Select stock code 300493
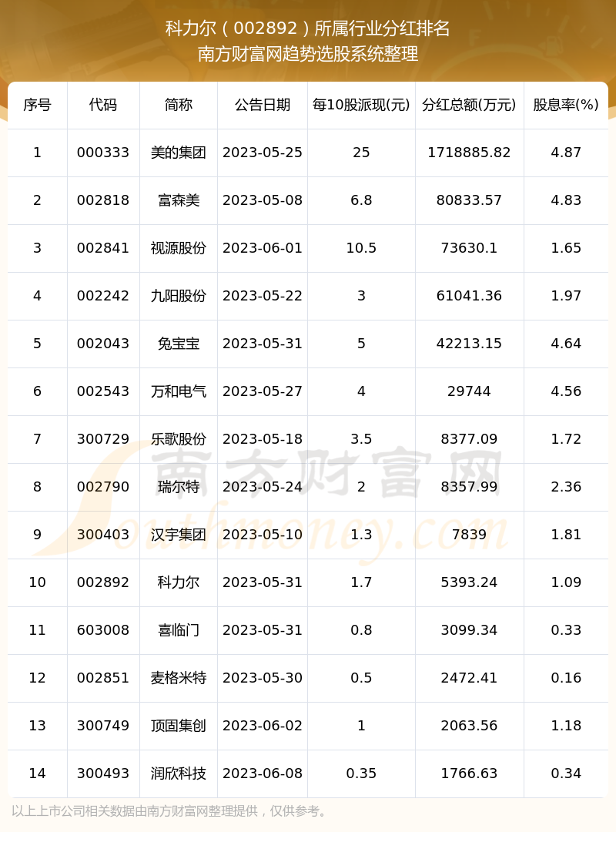The image size is (616, 849). click(x=103, y=773)
